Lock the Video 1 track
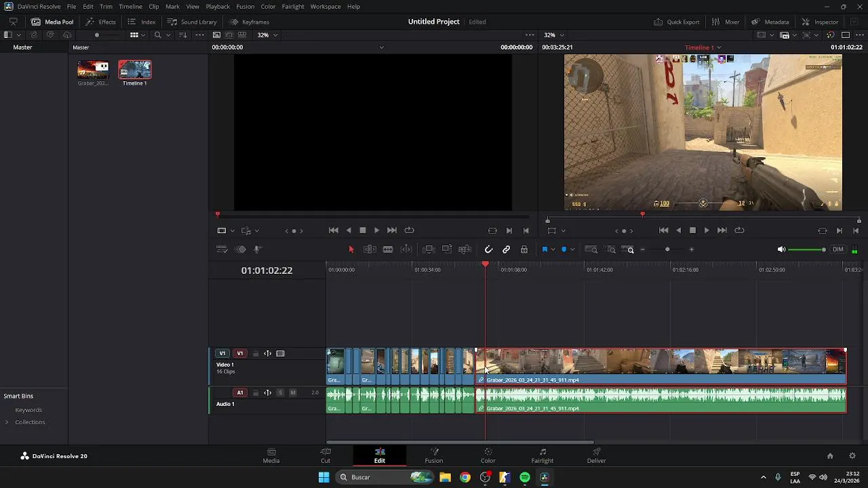 pyautogui.click(x=256, y=353)
